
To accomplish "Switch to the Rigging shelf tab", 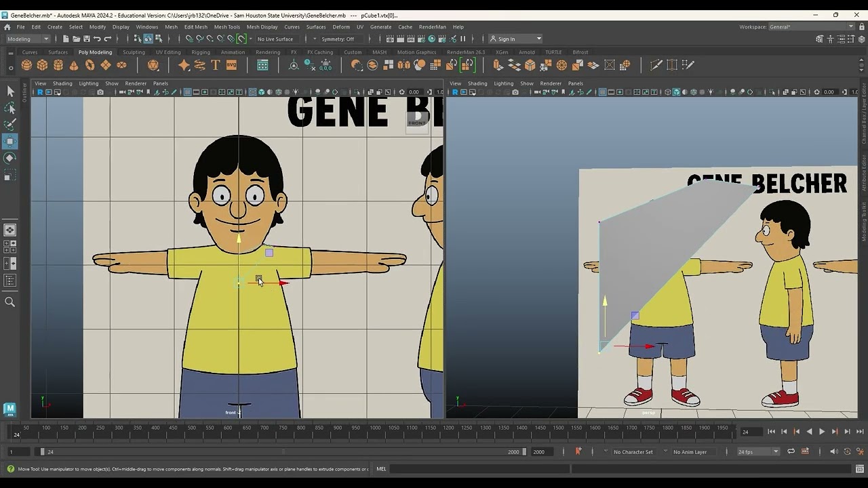I will coord(201,52).
